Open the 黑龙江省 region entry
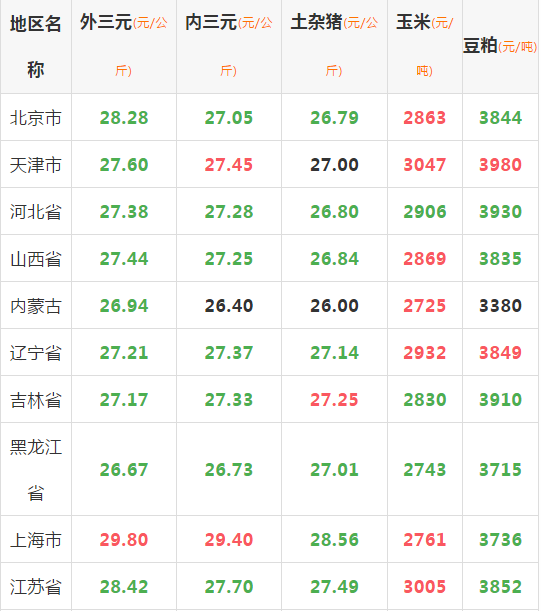 pyautogui.click(x=36, y=470)
